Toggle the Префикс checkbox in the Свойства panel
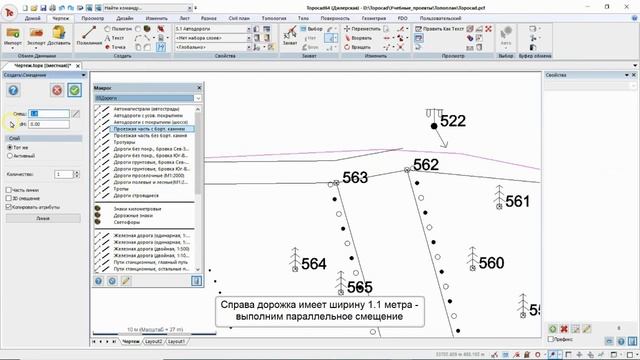This screenshot has width=640, height=360. pos(551,339)
